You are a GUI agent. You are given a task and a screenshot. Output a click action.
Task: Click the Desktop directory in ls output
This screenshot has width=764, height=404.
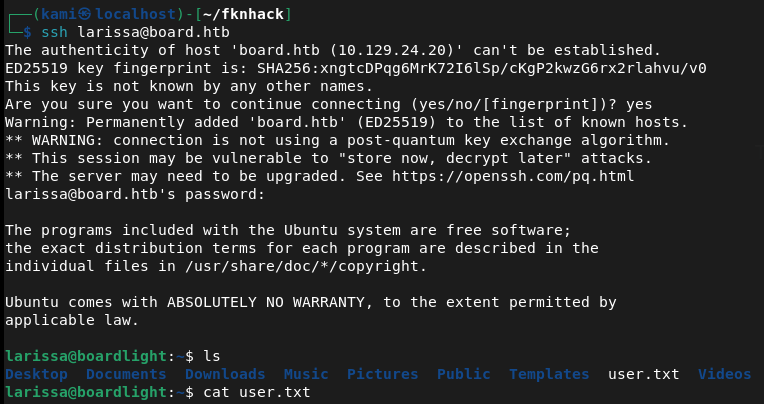[x=36, y=374]
